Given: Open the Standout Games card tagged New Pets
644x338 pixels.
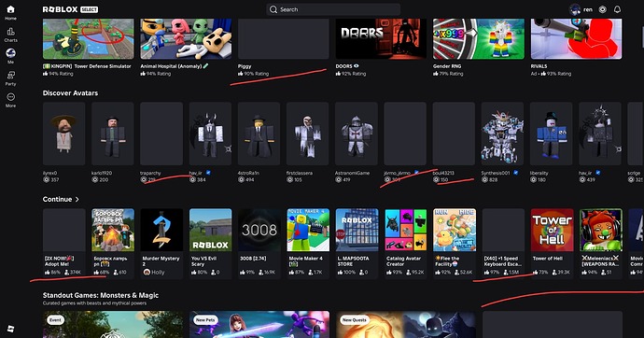Looking at the screenshot, I should click(259, 324).
